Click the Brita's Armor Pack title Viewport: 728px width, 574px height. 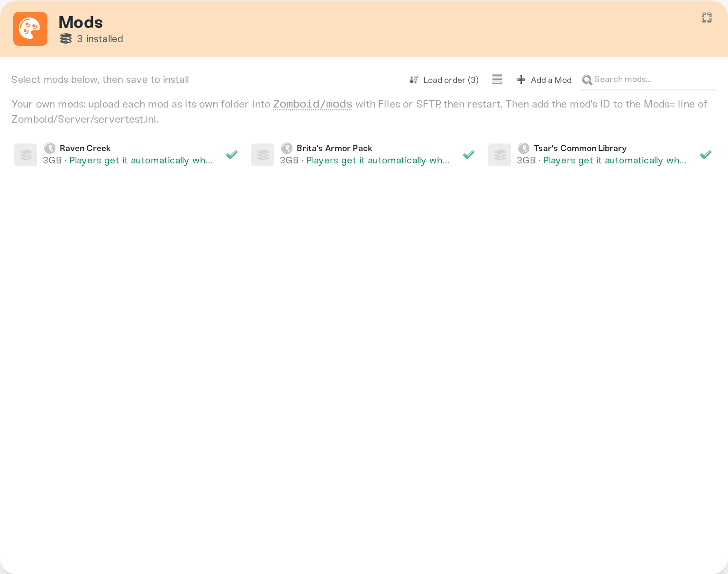334,148
